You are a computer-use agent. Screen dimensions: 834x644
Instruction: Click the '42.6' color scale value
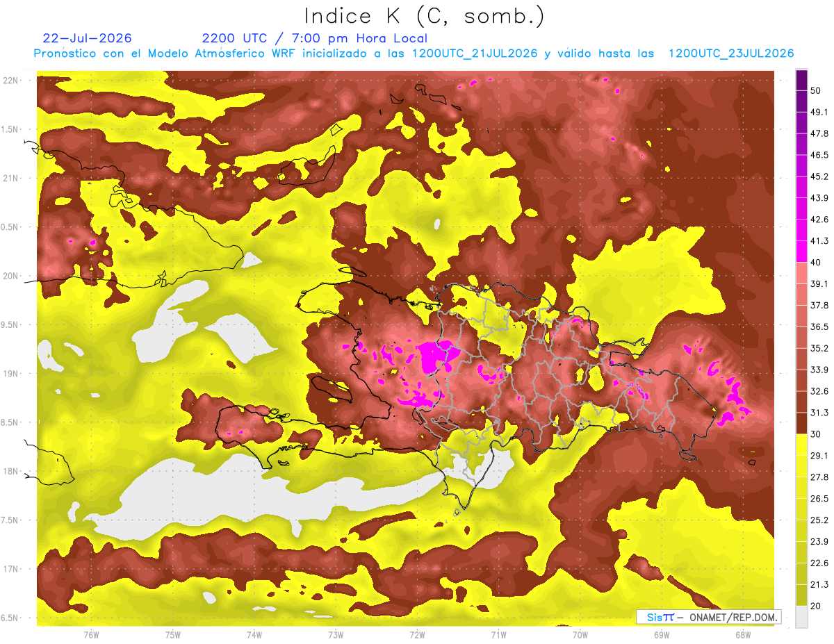pos(821,220)
